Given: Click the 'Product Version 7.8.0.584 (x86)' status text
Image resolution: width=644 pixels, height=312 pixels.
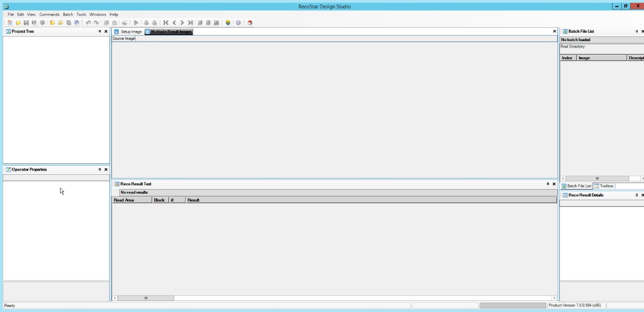Looking at the screenshot, I should pos(575,306).
